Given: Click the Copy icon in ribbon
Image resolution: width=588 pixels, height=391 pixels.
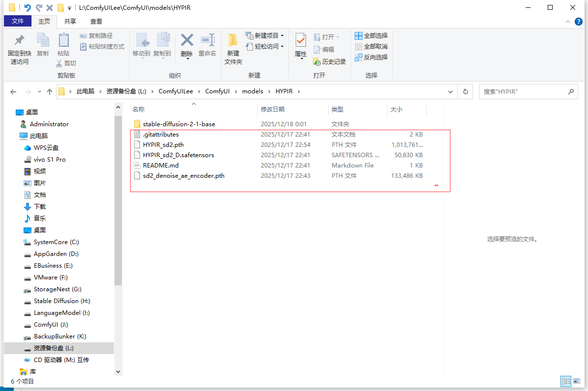Looking at the screenshot, I should [x=43, y=41].
